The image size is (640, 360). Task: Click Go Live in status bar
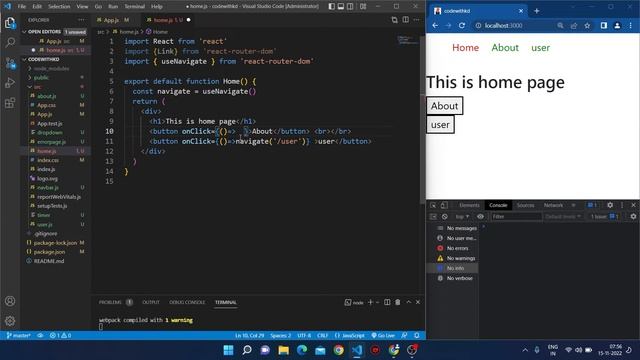click(x=383, y=336)
